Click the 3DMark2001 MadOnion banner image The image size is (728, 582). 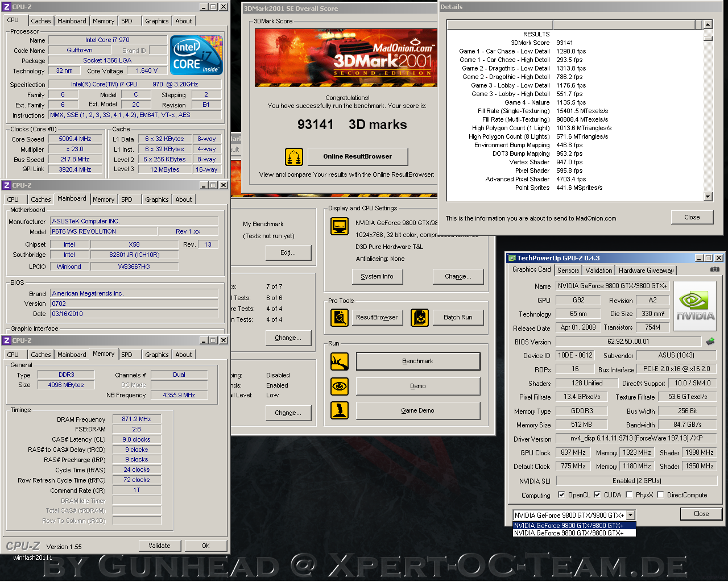point(346,57)
